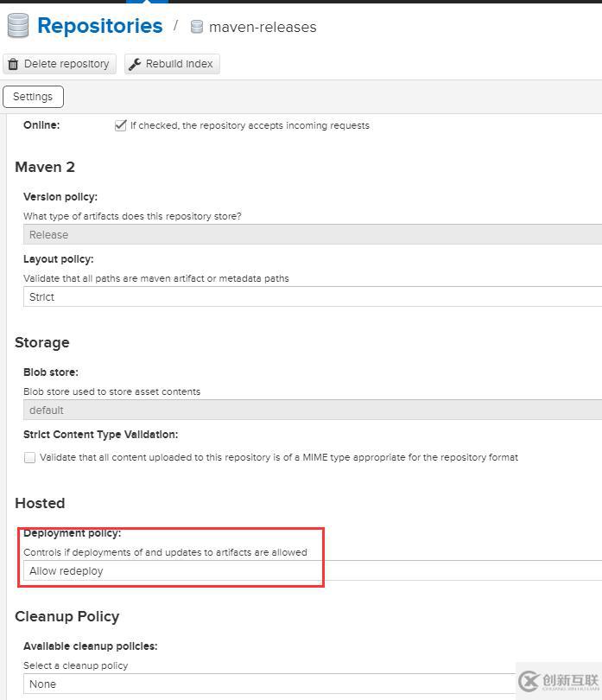Click the 'Blob store:' label
Image resolution: width=602 pixels, height=700 pixels.
tap(51, 372)
